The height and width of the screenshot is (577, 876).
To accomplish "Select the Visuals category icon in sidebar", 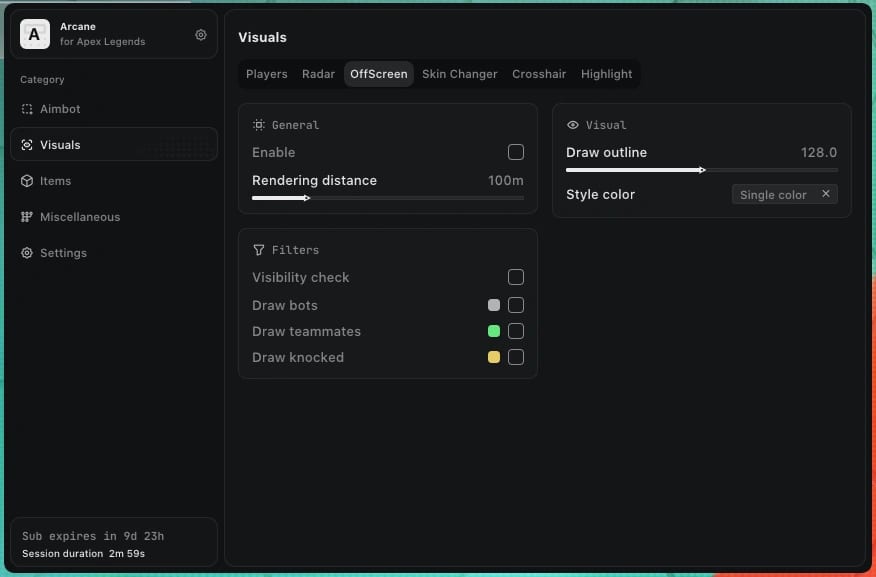I will point(27,145).
